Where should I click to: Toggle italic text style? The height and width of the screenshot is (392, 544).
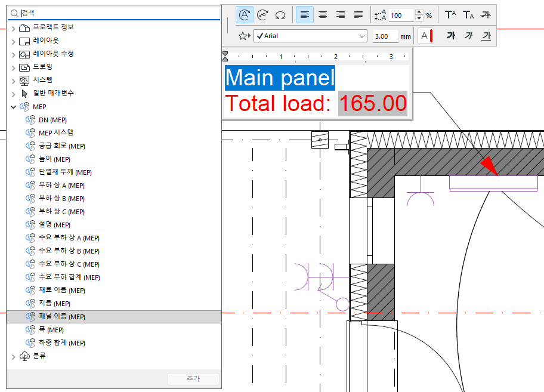click(x=469, y=35)
